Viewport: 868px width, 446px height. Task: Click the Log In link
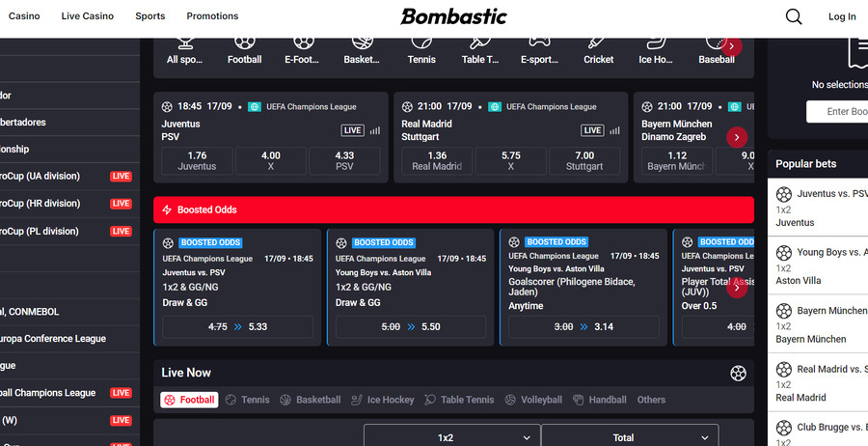point(841,16)
